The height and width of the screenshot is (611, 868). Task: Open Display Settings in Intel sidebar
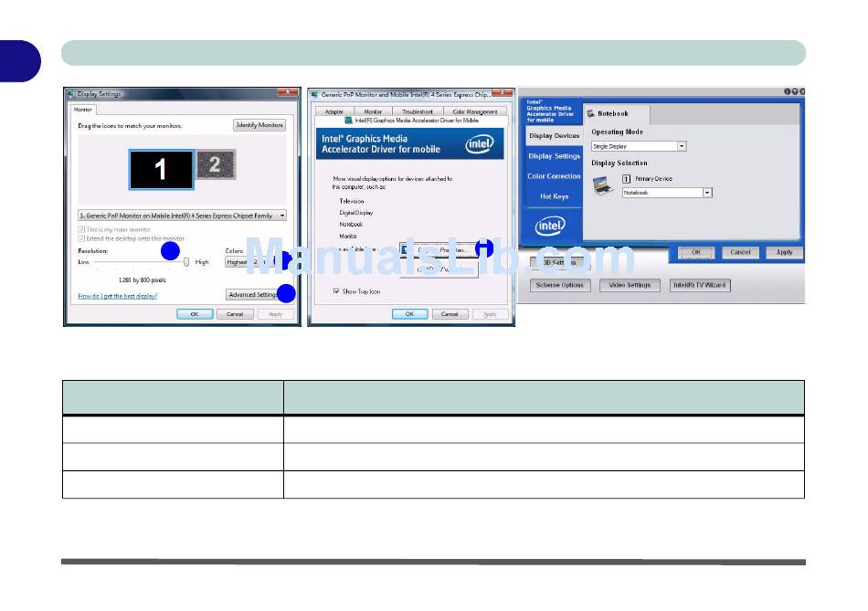[554, 156]
